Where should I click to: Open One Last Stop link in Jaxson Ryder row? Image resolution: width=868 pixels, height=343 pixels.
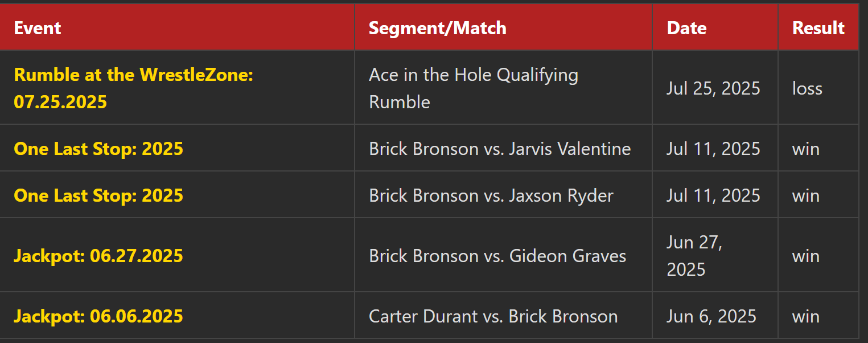(x=98, y=195)
